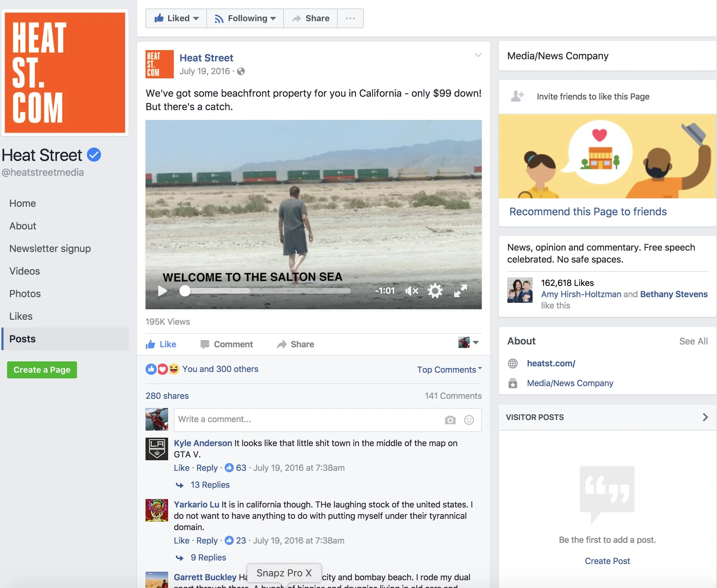
Task: Open emoji picker in comment box
Action: (469, 420)
